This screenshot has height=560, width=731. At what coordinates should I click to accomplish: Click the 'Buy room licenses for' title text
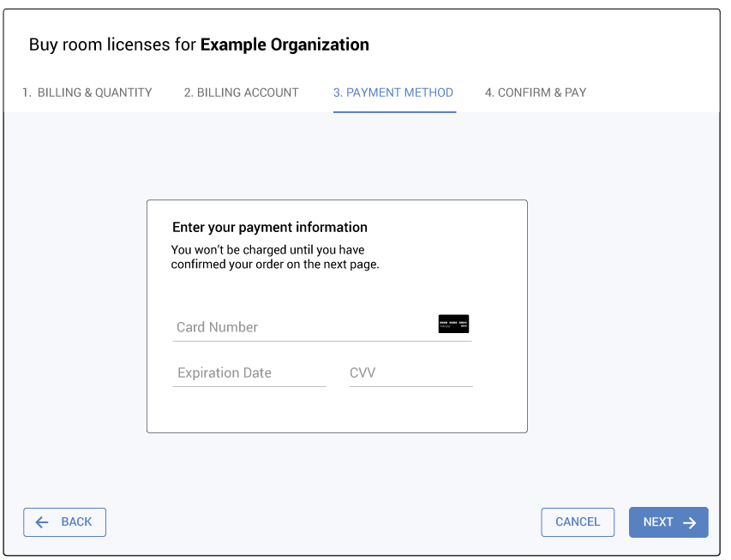pyautogui.click(x=112, y=45)
